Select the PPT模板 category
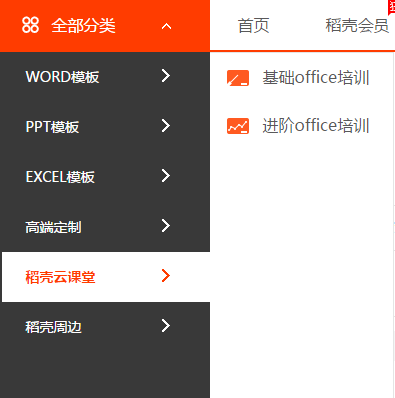The width and height of the screenshot is (395, 398). [105, 127]
